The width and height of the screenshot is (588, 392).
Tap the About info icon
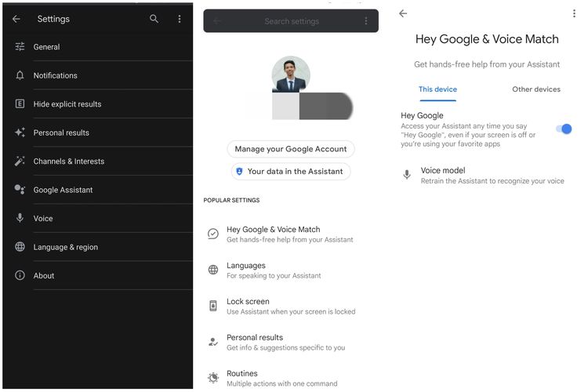click(20, 275)
